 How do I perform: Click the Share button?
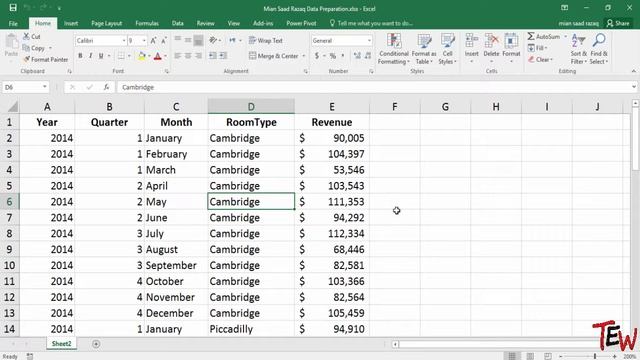[618, 23]
